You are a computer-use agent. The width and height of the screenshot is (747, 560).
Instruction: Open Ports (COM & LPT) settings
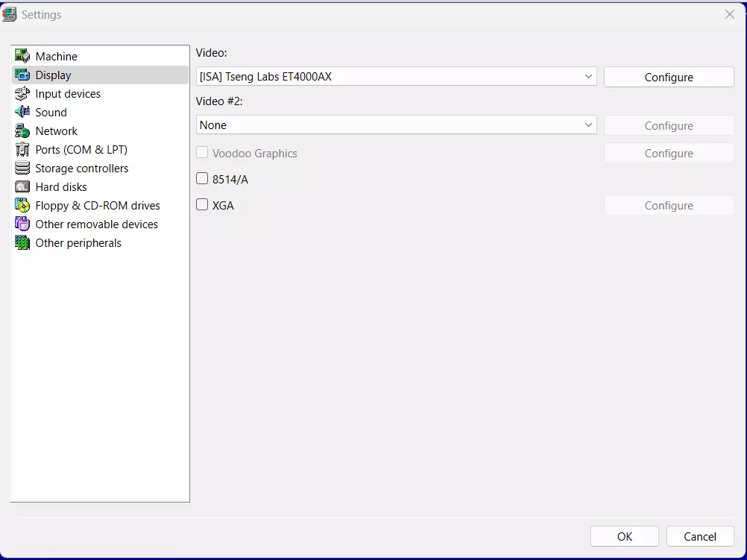coord(100,149)
